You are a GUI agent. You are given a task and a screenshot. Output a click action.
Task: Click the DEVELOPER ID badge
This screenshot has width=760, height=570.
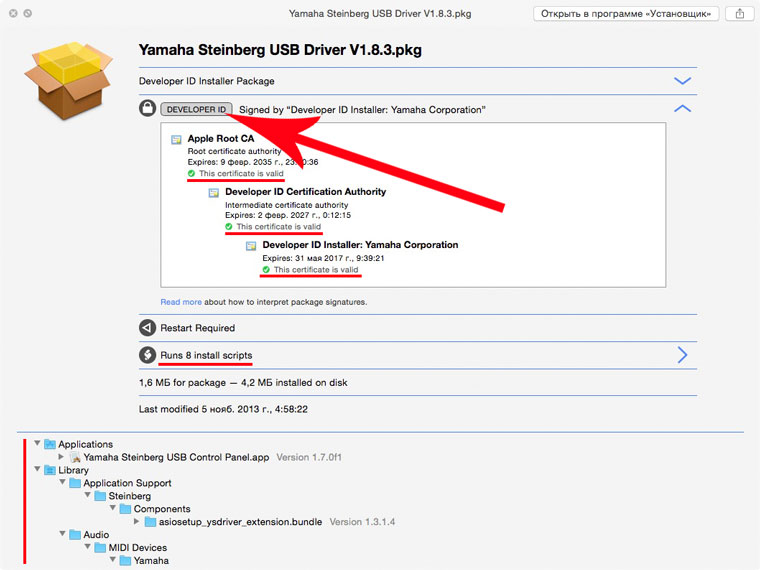[196, 109]
